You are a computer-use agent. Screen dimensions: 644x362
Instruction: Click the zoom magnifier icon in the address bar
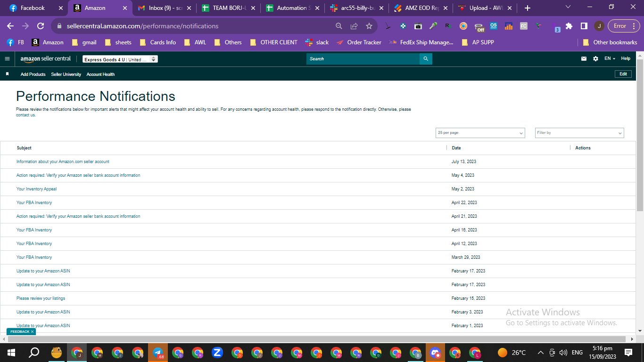coord(339,26)
